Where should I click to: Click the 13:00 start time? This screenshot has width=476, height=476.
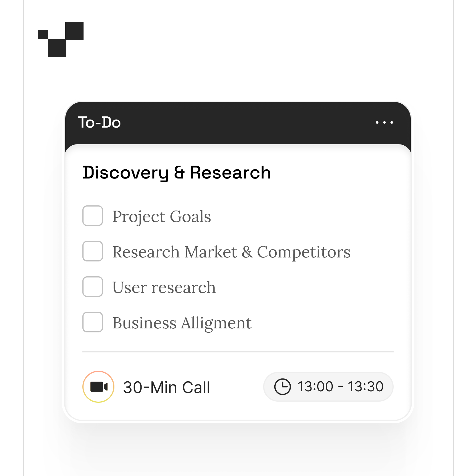pos(315,387)
